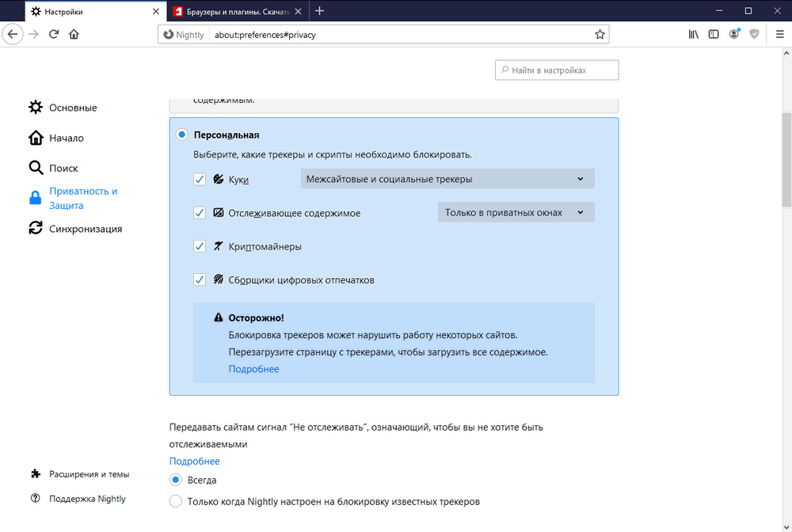
Task: Click the tracking protection shield icon
Action: 754,34
